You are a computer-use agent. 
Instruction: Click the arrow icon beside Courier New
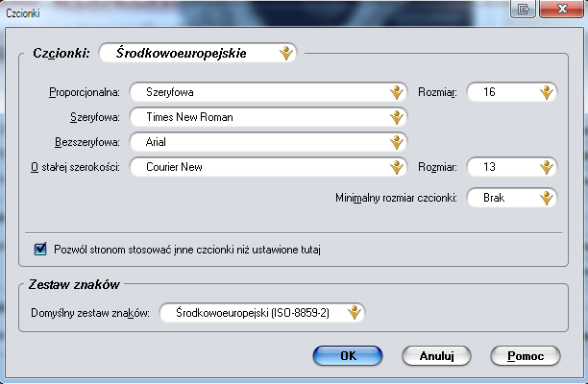click(397, 167)
